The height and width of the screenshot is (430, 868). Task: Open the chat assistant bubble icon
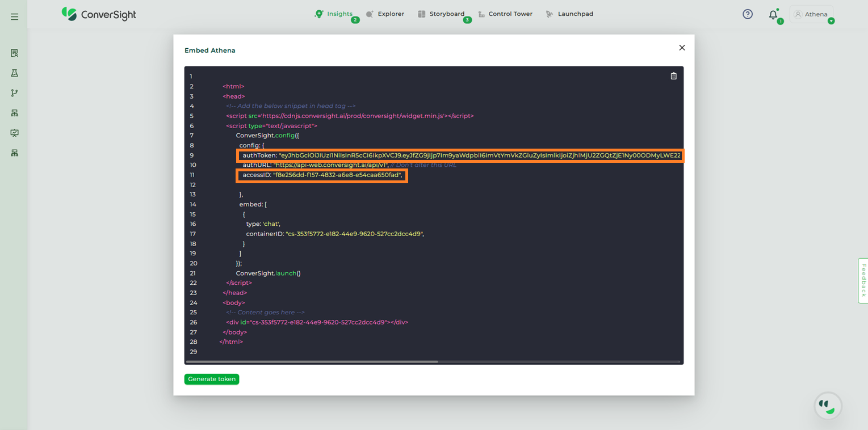pyautogui.click(x=828, y=406)
